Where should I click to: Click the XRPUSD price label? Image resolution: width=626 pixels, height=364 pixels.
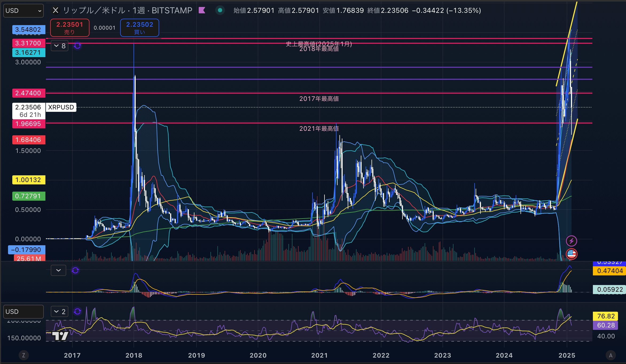pos(61,107)
